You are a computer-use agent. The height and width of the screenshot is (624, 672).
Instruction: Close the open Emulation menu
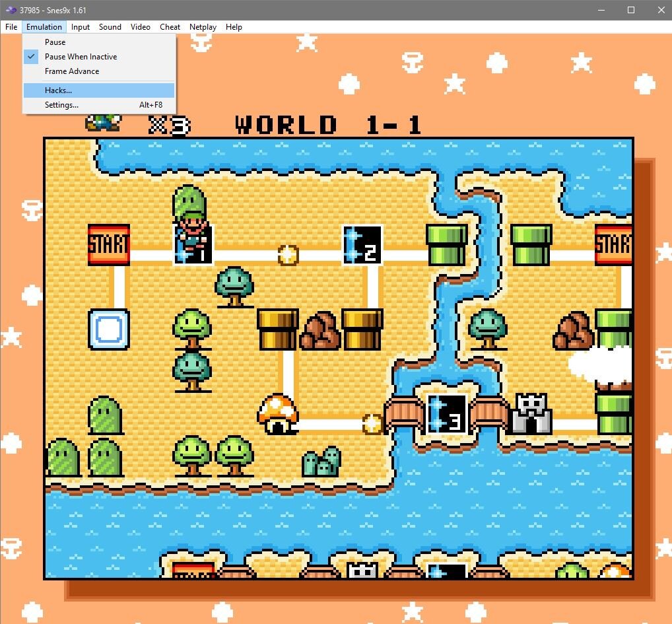(x=44, y=27)
